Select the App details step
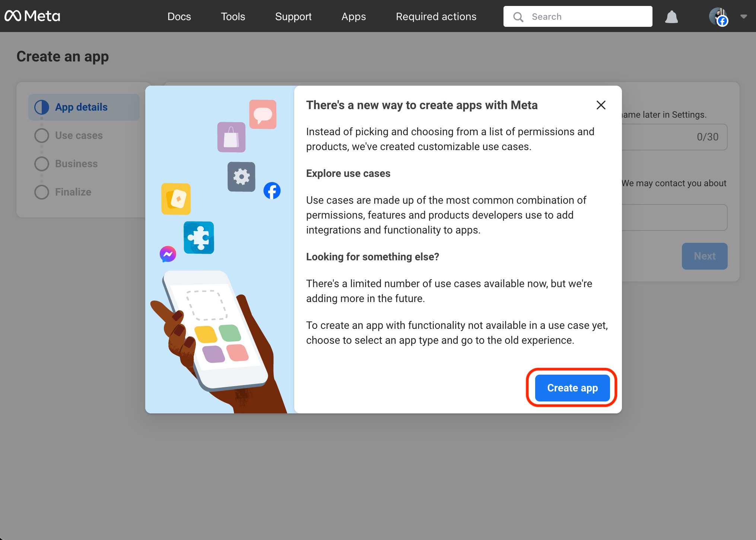Screen dimensions: 756x540 pyautogui.click(x=84, y=107)
